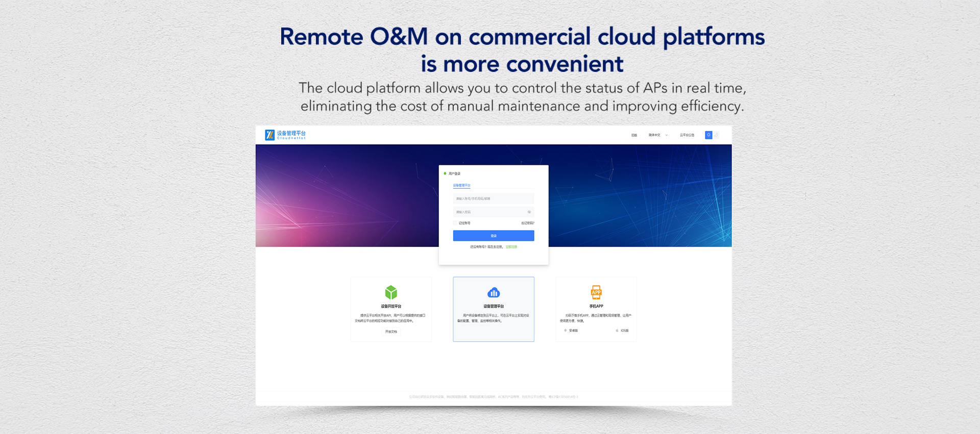Viewport: 980px width, 434px height.
Task: Expand the 简体中文 language dropdown
Action: (658, 135)
